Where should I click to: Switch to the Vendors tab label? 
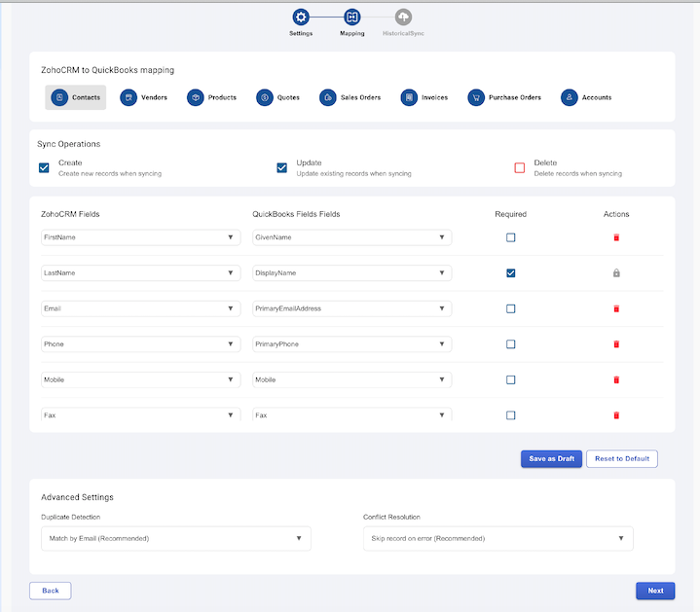154,97
